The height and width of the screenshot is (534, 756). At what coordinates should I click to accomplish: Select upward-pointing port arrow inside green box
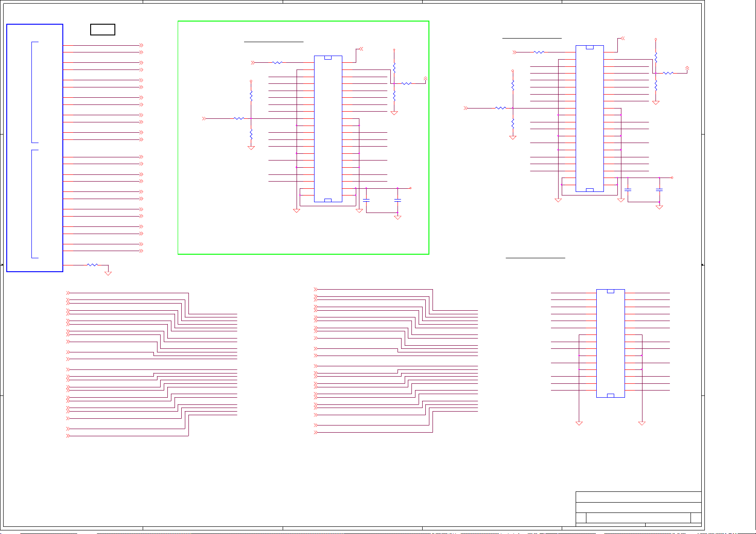point(425,79)
